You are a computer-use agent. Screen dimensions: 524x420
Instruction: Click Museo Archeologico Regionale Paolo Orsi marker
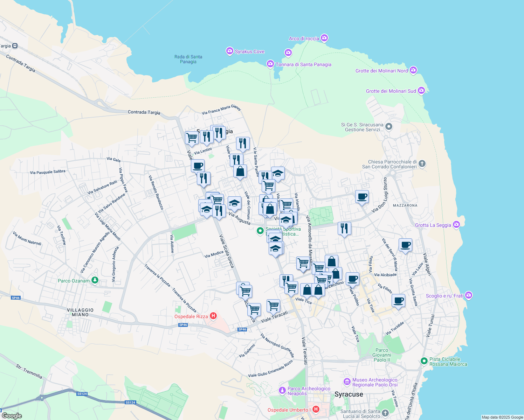347,381
